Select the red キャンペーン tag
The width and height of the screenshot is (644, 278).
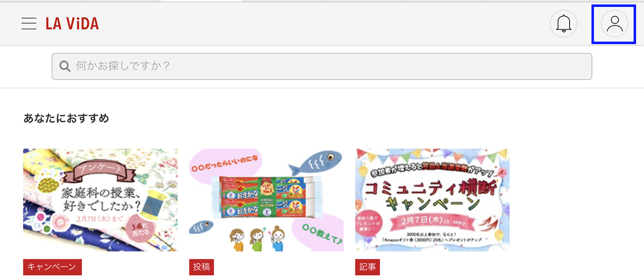click(x=52, y=267)
